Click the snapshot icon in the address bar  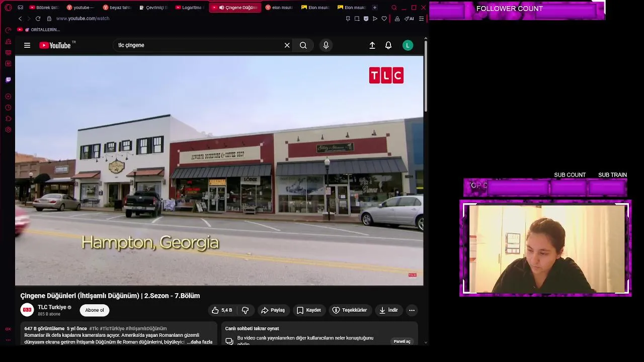357,19
